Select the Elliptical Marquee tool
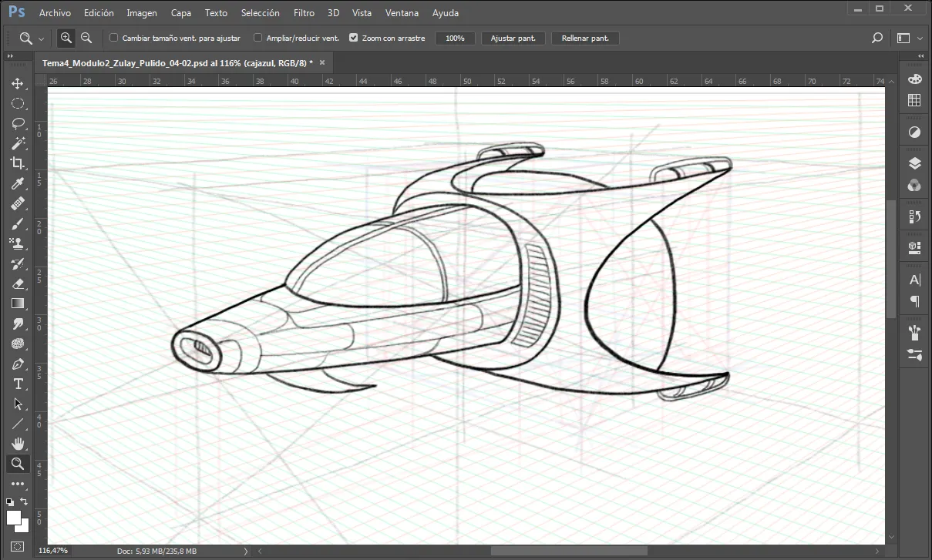 pos(17,103)
